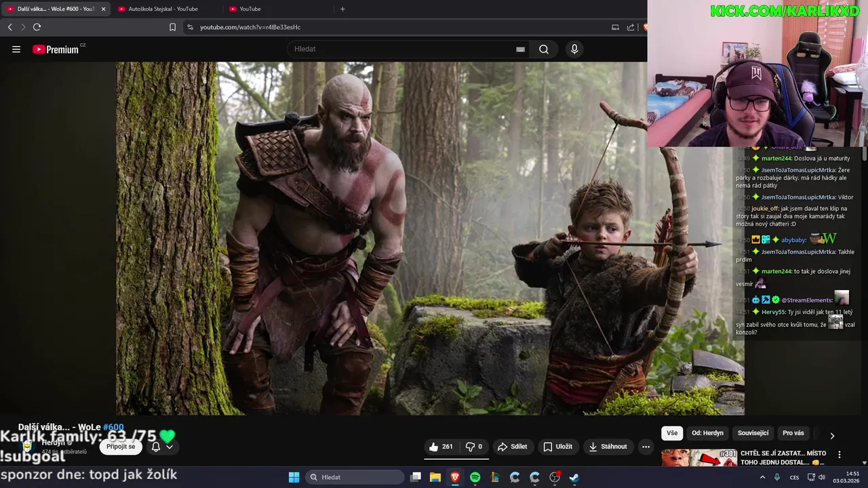Screen dimensions: 868x488
Task: Click the video player image
Action: 430,239
